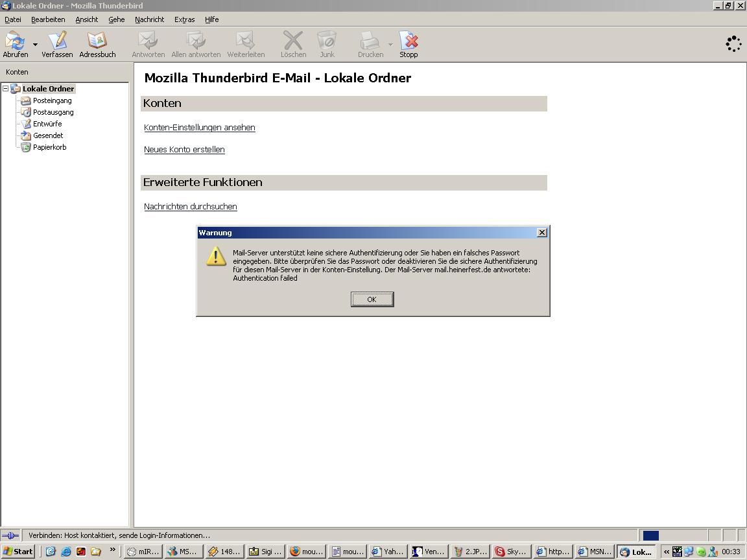Viewport: 747px width, 560px height.
Task: Click the Antworten reply icon
Action: (x=148, y=44)
